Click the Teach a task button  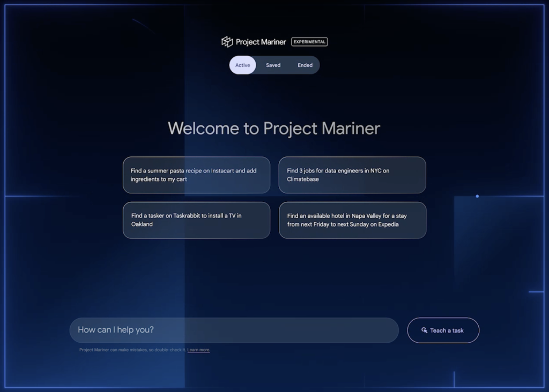click(x=443, y=330)
